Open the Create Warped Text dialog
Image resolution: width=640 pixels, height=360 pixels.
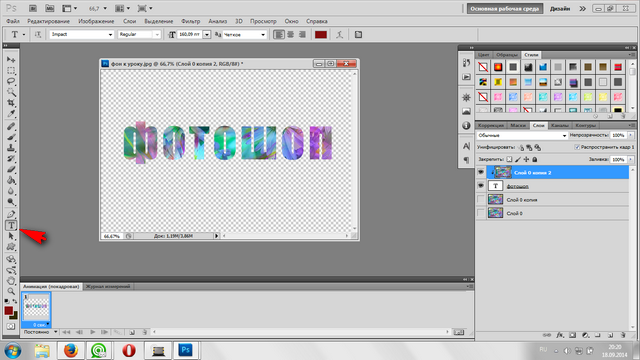pos(339,35)
